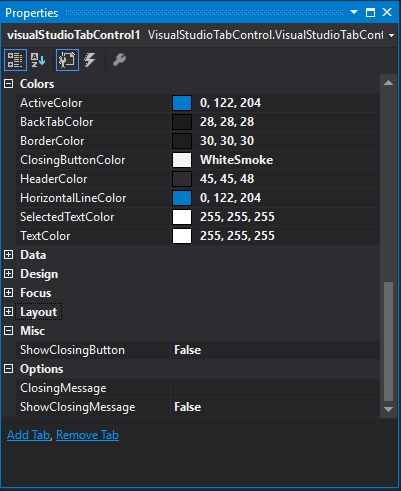401x491 pixels.
Task: Collapse the Misc category
Action: 9,331
